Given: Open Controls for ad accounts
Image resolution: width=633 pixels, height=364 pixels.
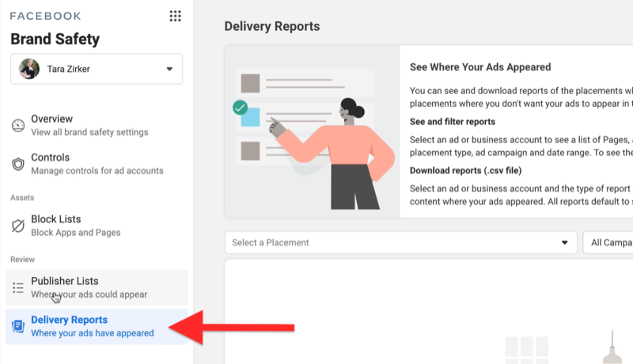Looking at the screenshot, I should 97,164.
